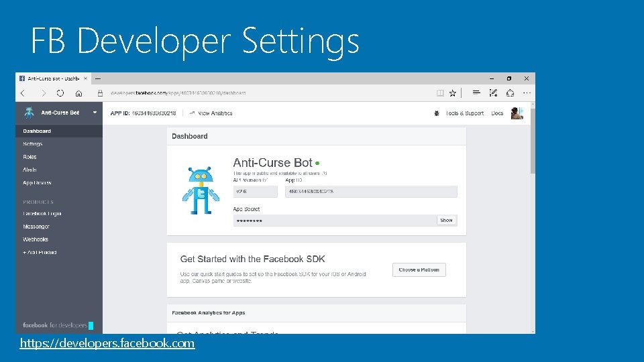644x362 pixels.
Task: Open a new browser tab
Action: (98, 78)
